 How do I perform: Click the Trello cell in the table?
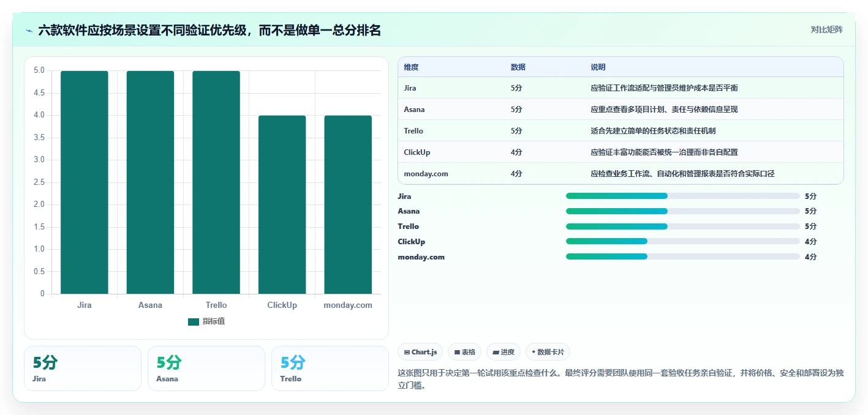point(413,131)
